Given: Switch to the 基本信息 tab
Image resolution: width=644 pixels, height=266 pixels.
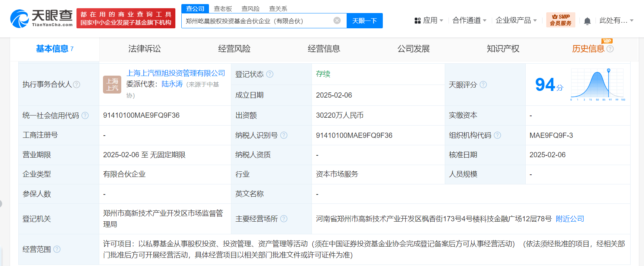Looking at the screenshot, I should pyautogui.click(x=54, y=49).
